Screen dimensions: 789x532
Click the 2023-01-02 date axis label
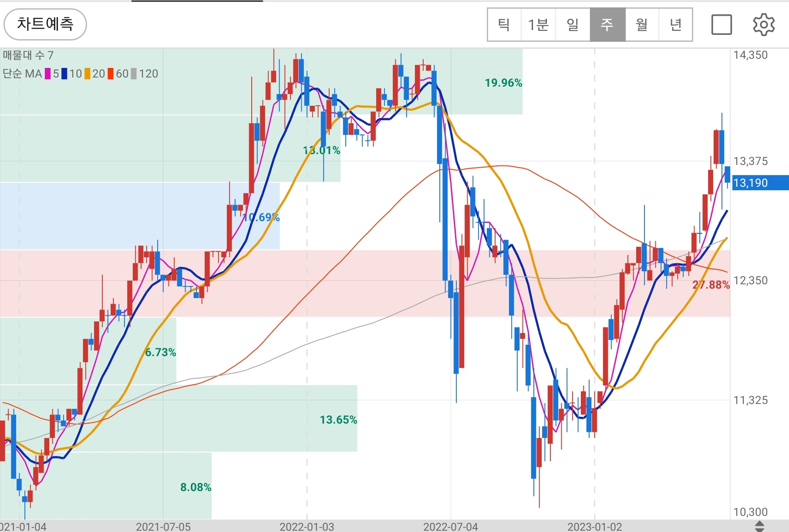coord(595,527)
